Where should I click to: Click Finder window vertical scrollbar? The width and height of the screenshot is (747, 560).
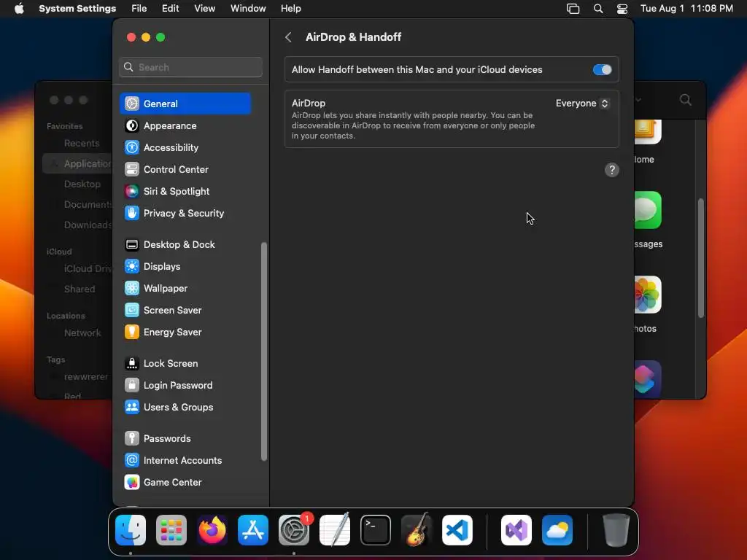coord(701,258)
